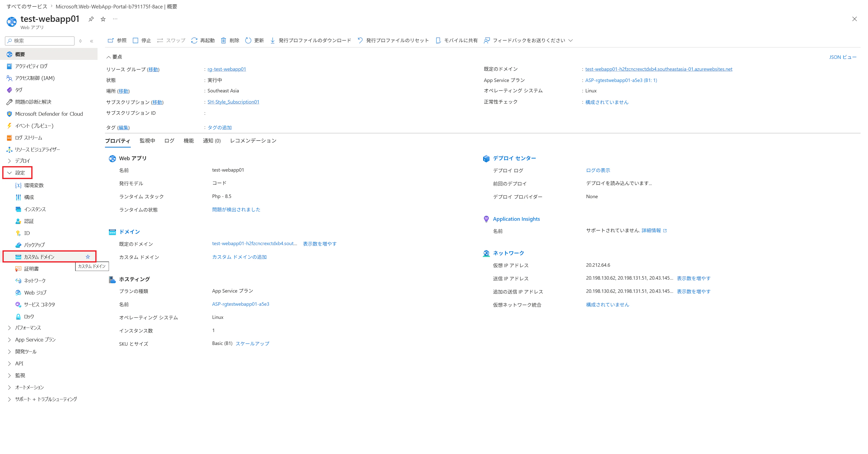Click すべてのサービス breadcrumb link
The width and height of the screenshot is (868, 454).
27,6
